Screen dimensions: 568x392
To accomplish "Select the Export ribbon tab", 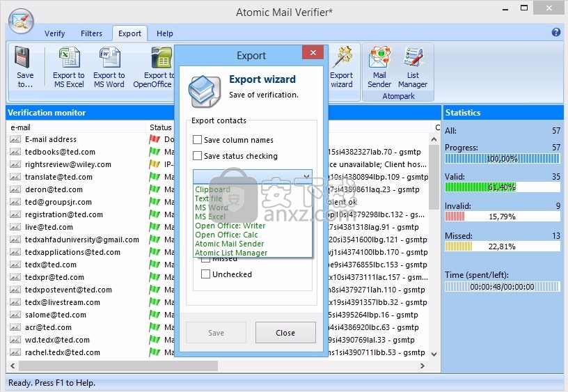I will pos(129,33).
